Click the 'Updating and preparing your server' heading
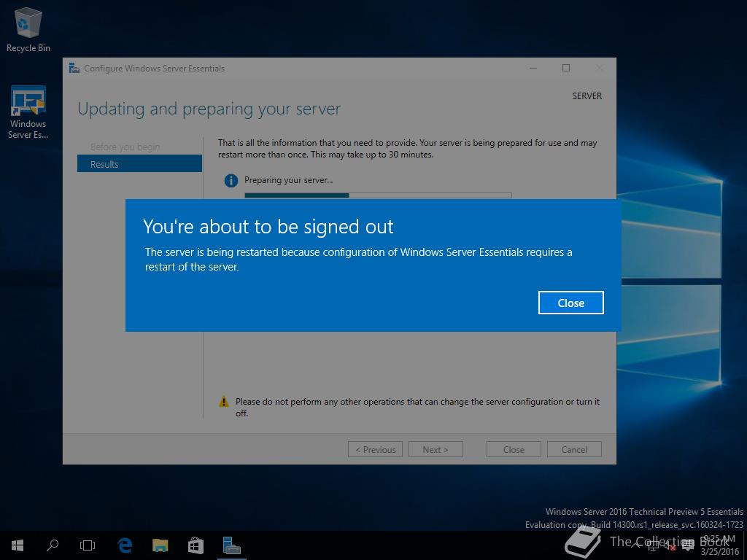 tap(209, 109)
